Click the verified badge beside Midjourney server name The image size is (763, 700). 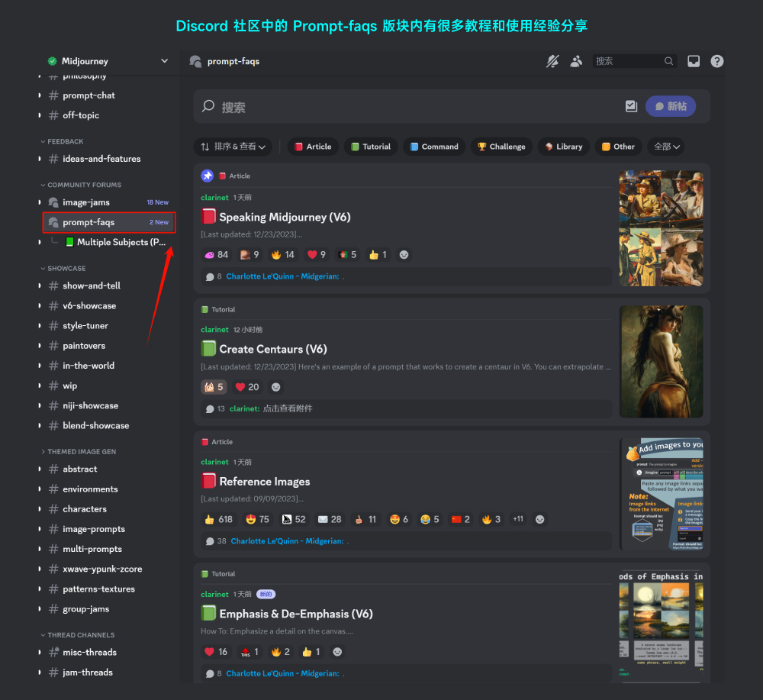tap(52, 61)
